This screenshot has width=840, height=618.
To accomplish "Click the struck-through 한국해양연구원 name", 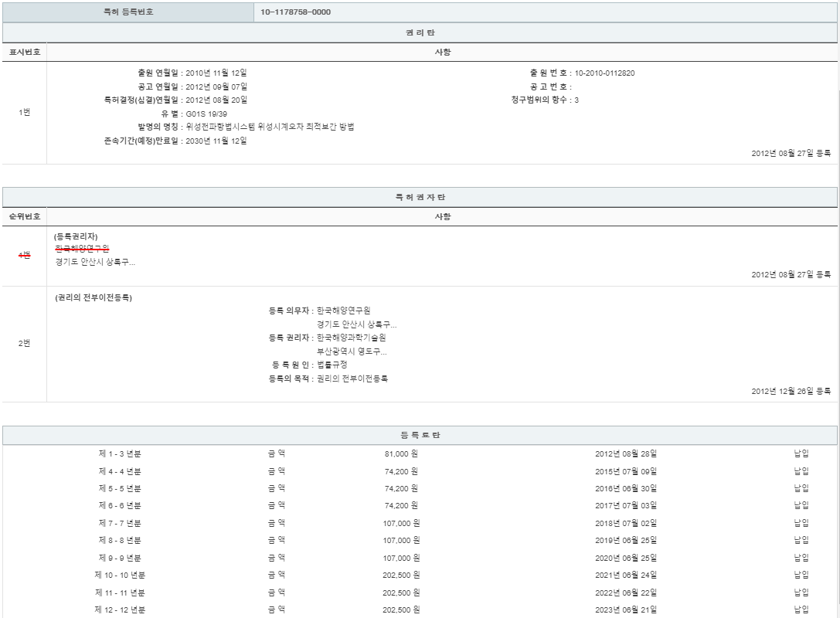I will tap(82, 249).
